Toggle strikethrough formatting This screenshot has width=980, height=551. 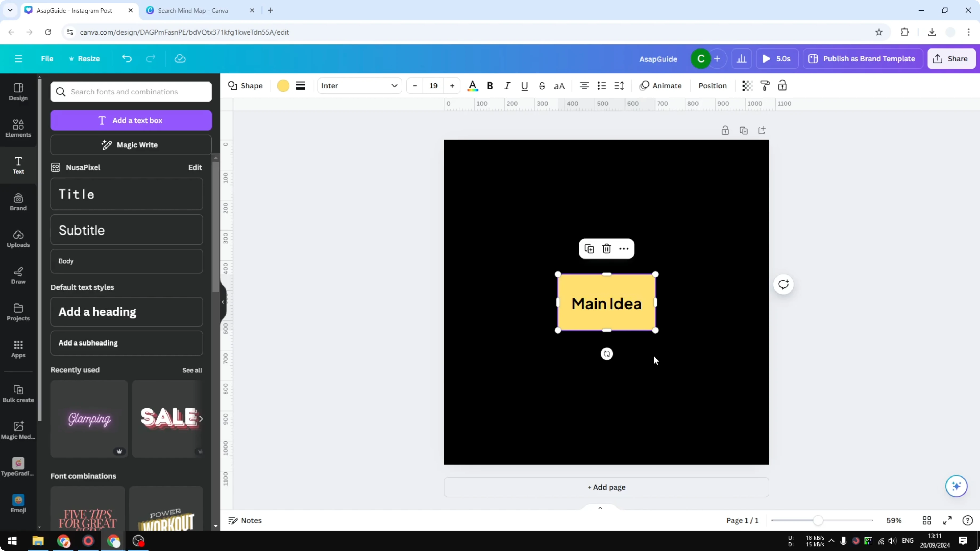[x=542, y=85]
